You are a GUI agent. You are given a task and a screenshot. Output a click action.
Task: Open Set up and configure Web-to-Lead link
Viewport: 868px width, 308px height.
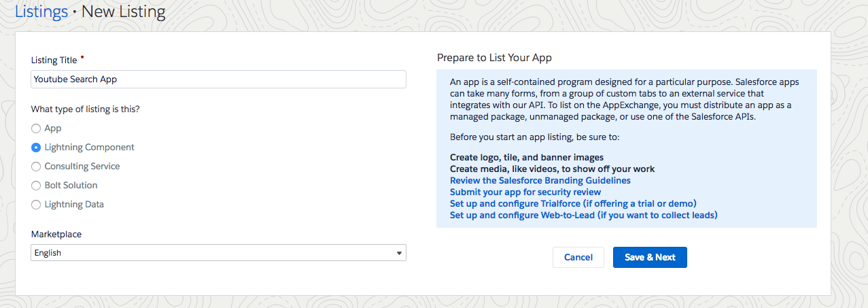point(584,216)
